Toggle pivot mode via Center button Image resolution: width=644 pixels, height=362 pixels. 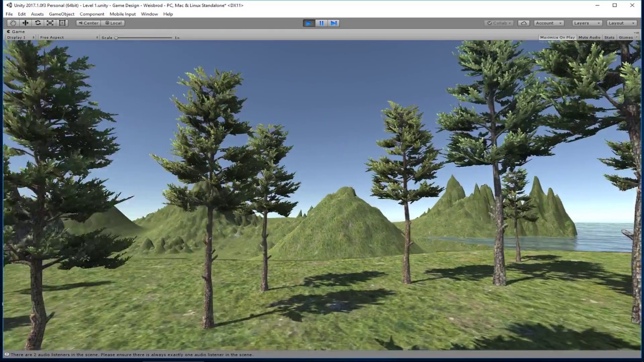pyautogui.click(x=88, y=23)
